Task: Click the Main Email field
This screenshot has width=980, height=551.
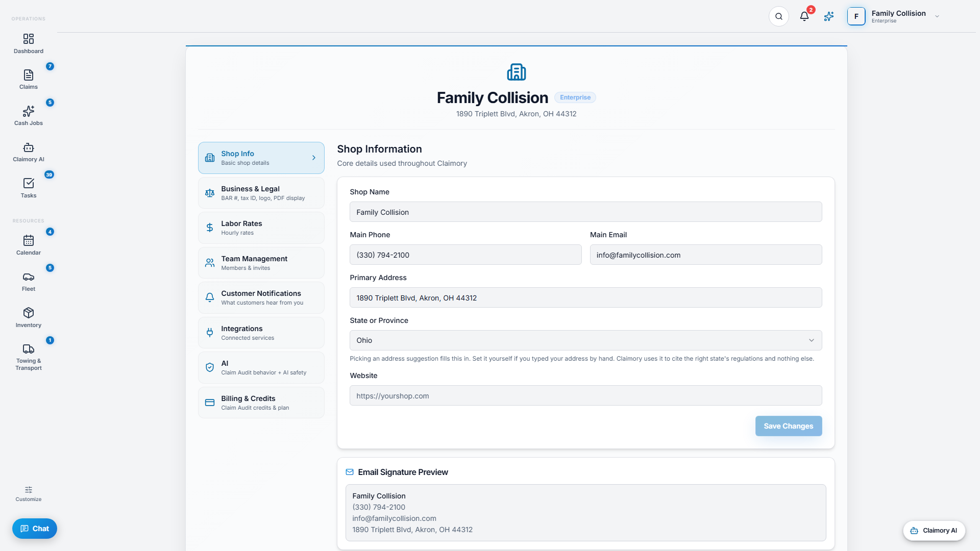Action: (x=706, y=255)
